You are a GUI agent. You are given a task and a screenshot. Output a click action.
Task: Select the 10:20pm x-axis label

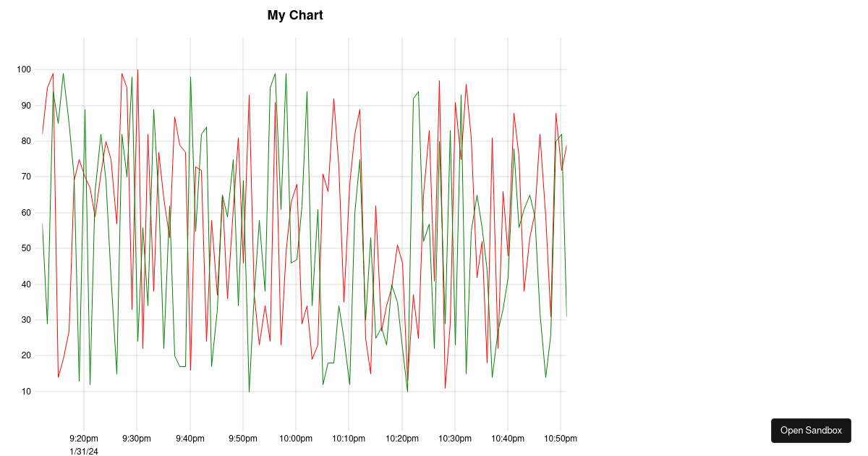(401, 439)
